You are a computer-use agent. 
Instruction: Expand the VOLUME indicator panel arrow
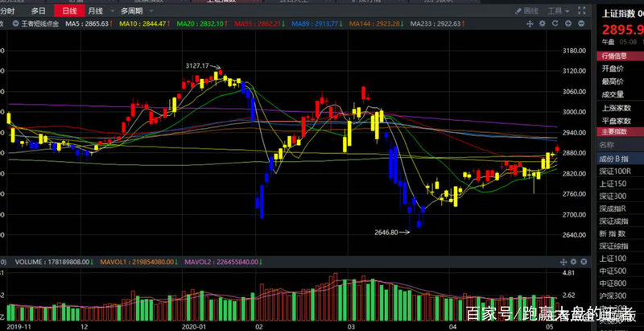(x=6, y=262)
